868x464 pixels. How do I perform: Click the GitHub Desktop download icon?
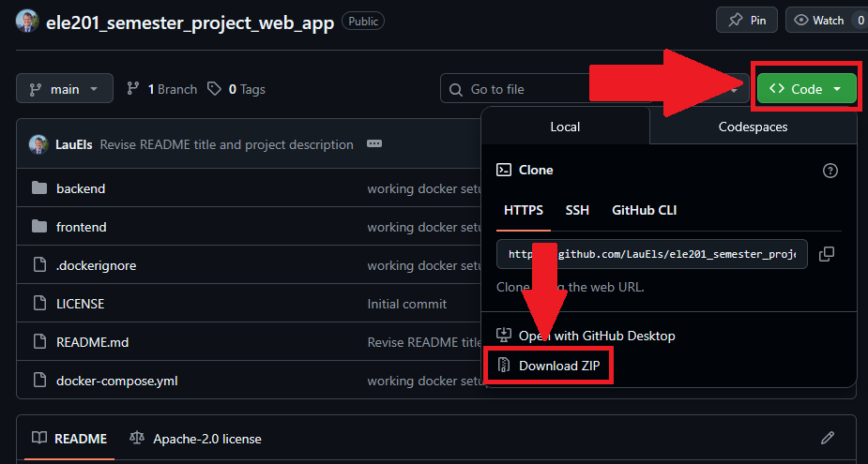pos(504,335)
